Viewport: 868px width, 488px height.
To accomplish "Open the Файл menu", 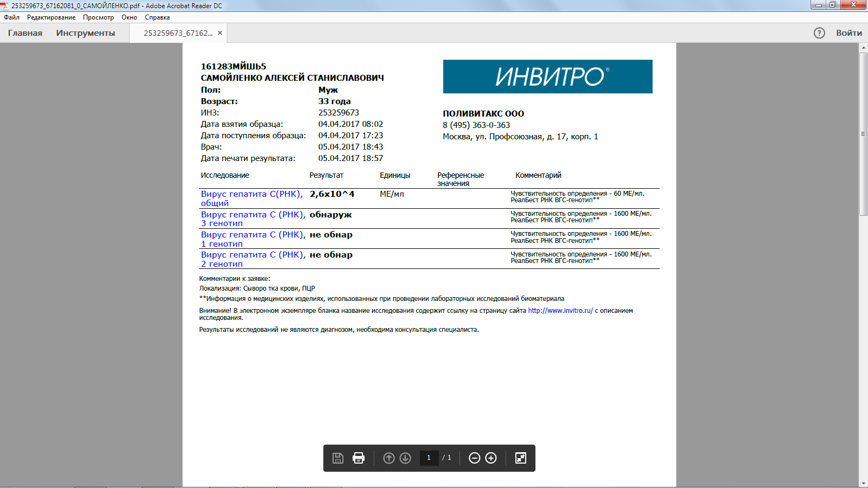I will [11, 17].
